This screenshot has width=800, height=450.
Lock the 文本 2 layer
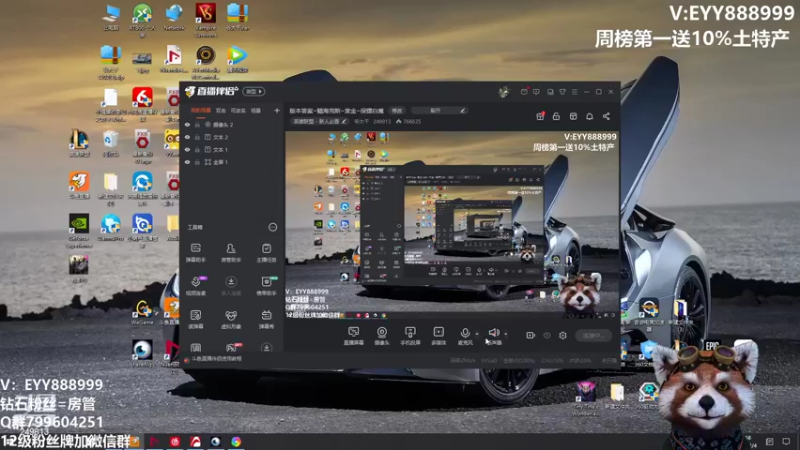click(197, 137)
